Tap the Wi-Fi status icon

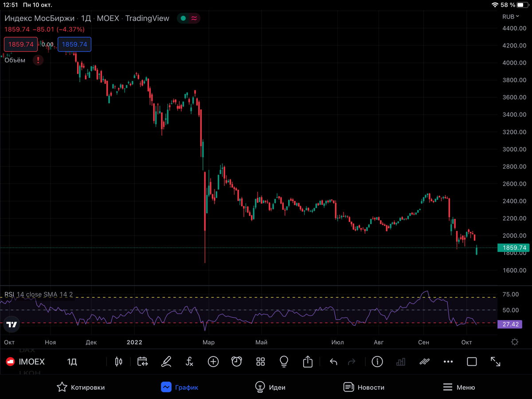[x=495, y=5]
